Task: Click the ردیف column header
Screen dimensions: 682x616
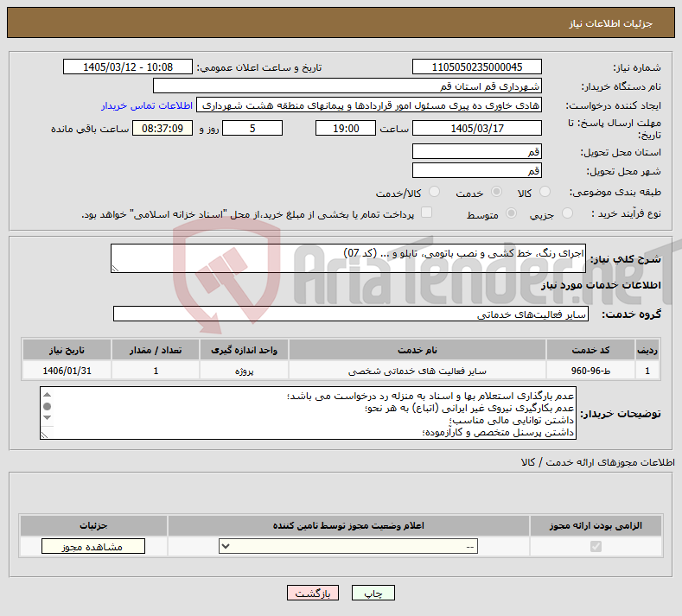Action: (647, 350)
